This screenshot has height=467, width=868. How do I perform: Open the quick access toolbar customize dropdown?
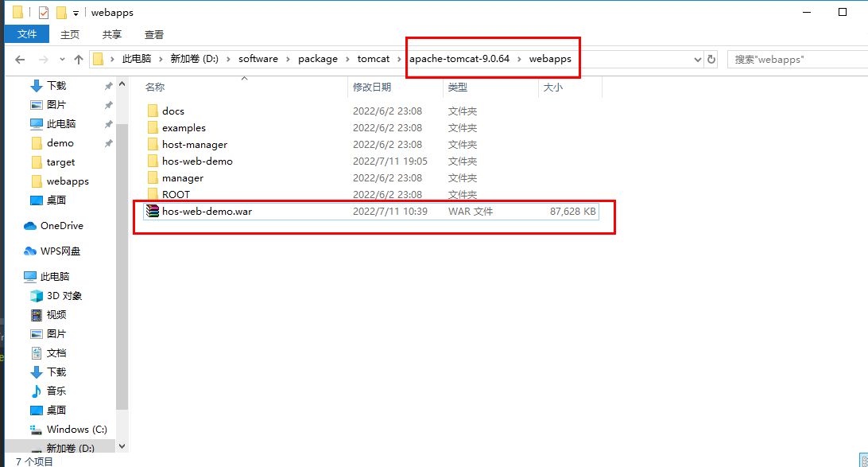pyautogui.click(x=76, y=14)
